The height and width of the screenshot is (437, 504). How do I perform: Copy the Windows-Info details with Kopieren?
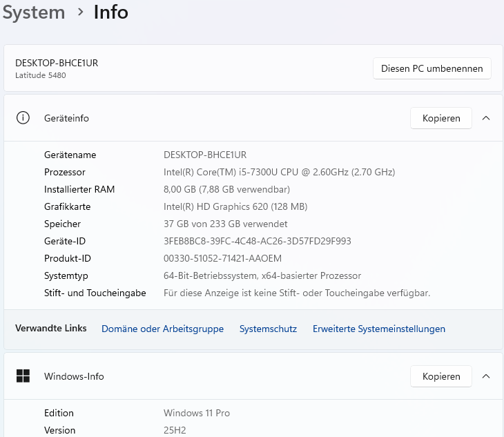[441, 376]
